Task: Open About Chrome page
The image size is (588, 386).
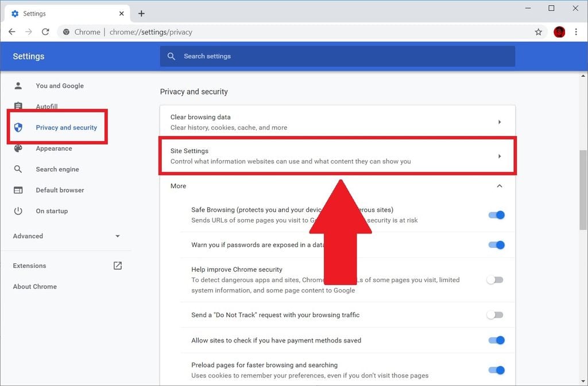Action: pyautogui.click(x=35, y=286)
